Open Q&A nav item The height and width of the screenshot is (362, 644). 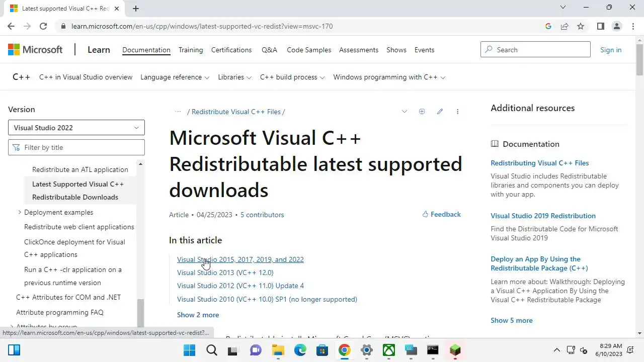point(269,50)
